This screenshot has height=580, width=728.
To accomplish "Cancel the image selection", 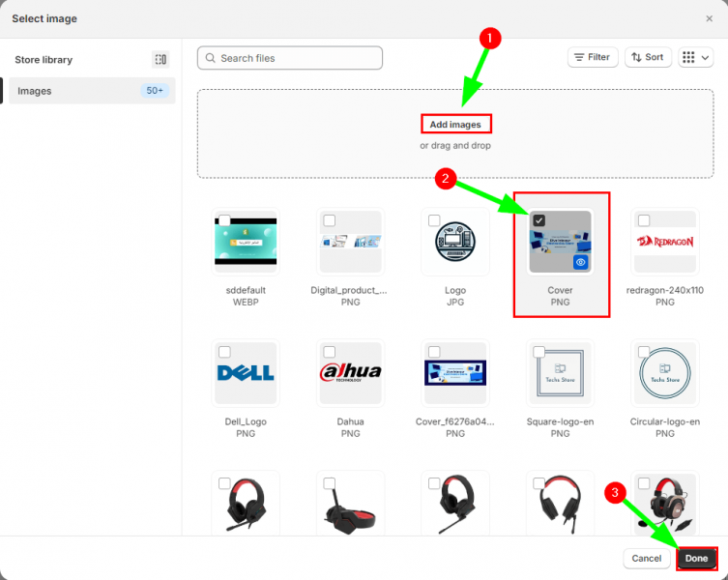I will click(646, 558).
